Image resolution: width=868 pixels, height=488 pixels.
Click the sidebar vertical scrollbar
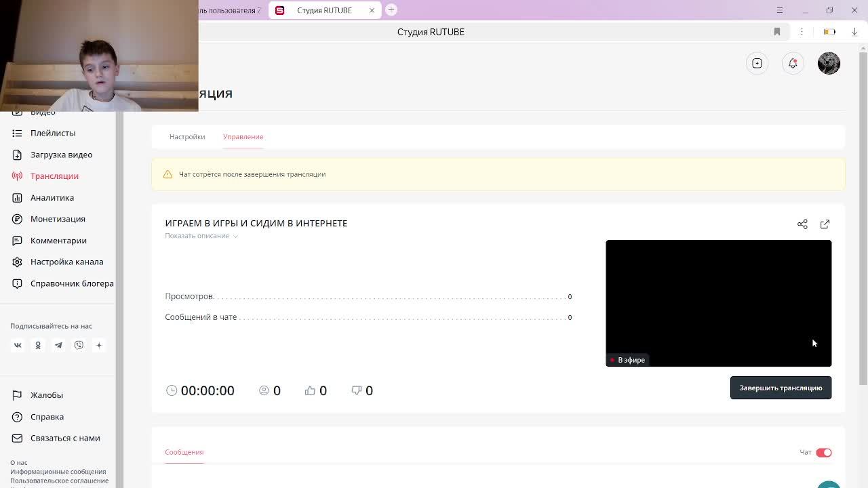coord(119,298)
